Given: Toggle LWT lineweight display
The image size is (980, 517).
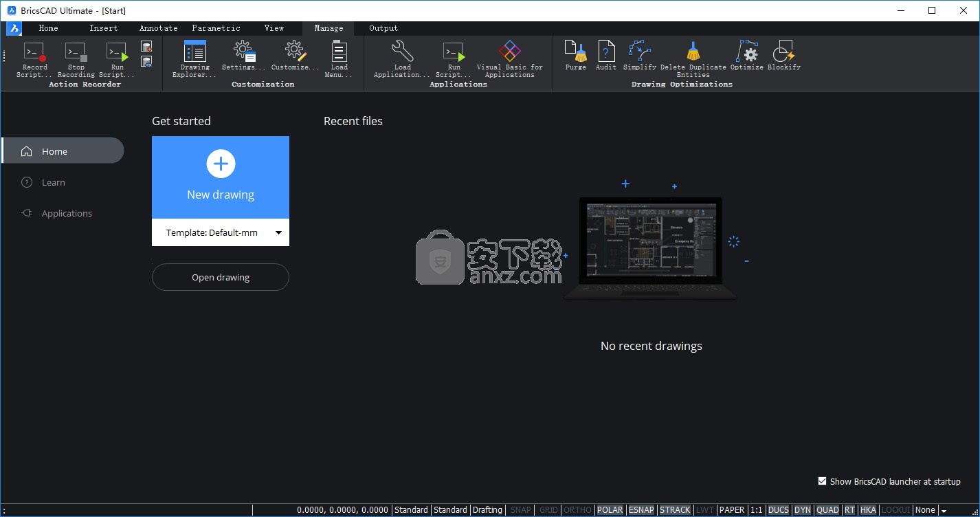Looking at the screenshot, I should pyautogui.click(x=704, y=510).
